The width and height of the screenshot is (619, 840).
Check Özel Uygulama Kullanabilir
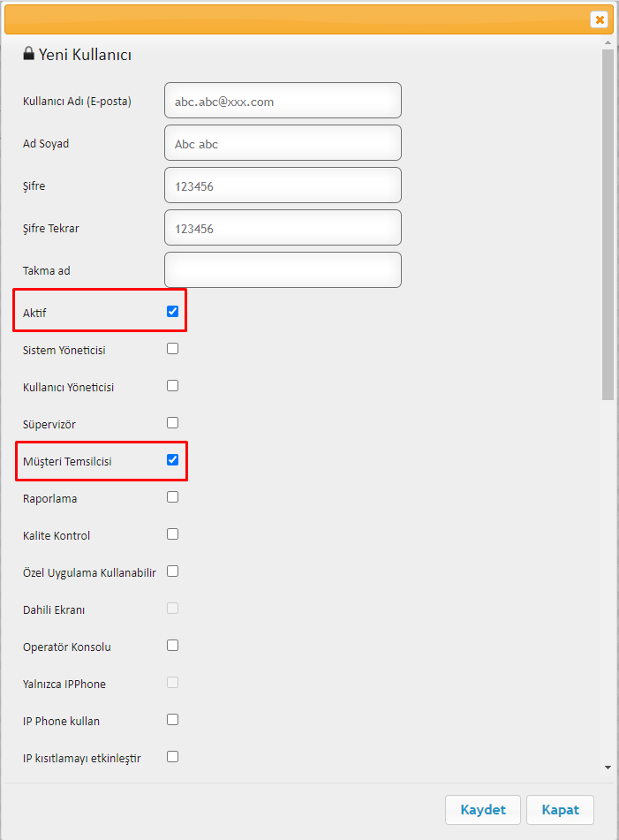pos(172,571)
